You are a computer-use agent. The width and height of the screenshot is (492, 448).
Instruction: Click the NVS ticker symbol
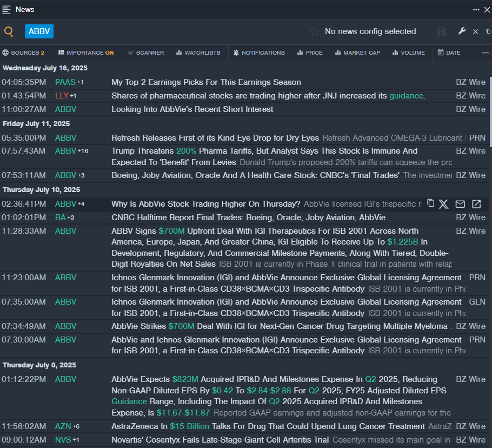[63, 440]
